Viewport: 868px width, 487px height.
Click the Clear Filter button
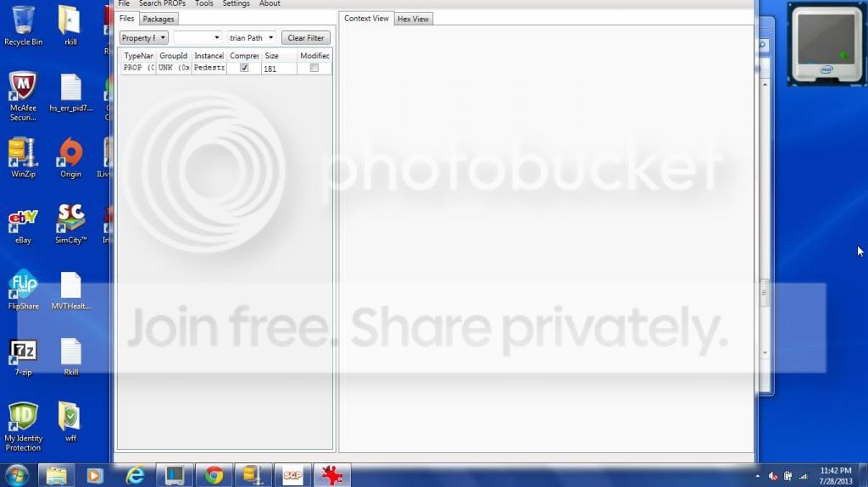[x=305, y=37]
